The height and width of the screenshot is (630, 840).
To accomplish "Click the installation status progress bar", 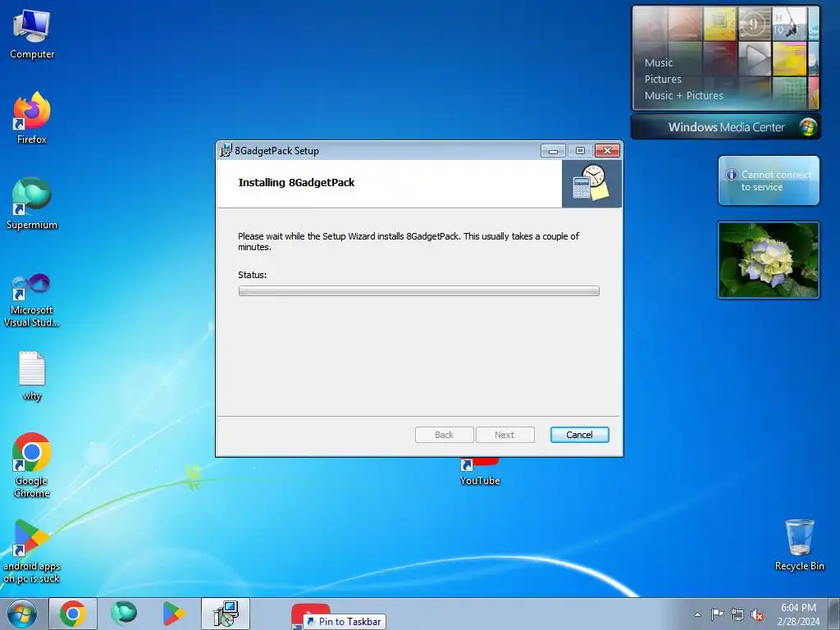I will (419, 291).
